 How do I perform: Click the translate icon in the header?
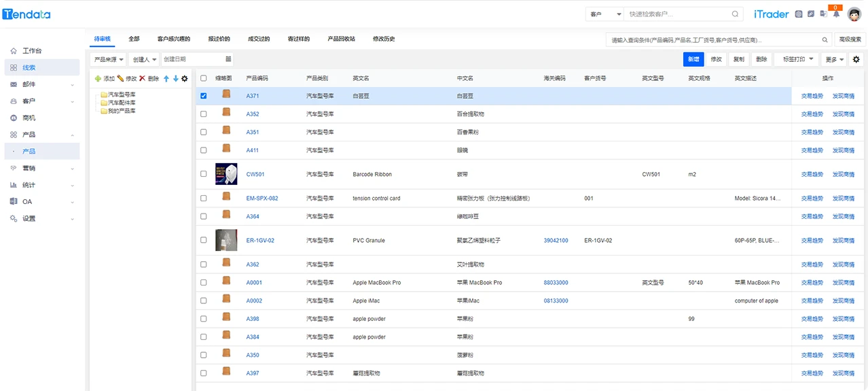[823, 14]
